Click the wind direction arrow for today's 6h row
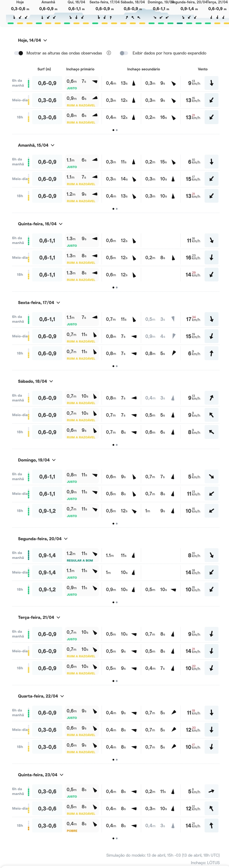The width and height of the screenshot is (229, 868). [211, 83]
